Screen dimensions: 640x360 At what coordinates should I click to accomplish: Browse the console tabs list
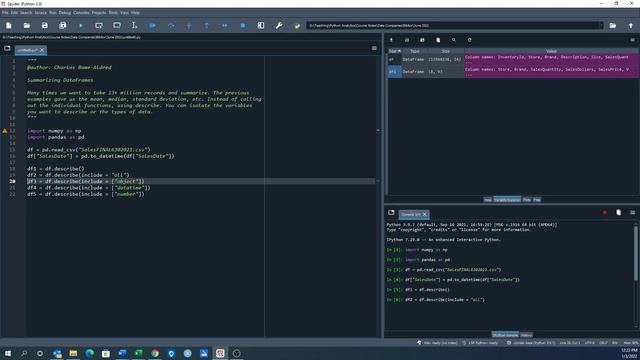pos(391,213)
